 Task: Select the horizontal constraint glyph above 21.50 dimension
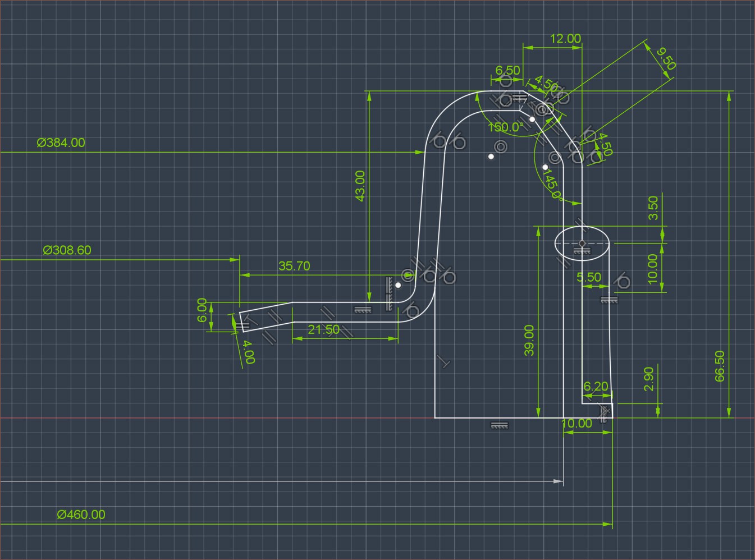362,309
